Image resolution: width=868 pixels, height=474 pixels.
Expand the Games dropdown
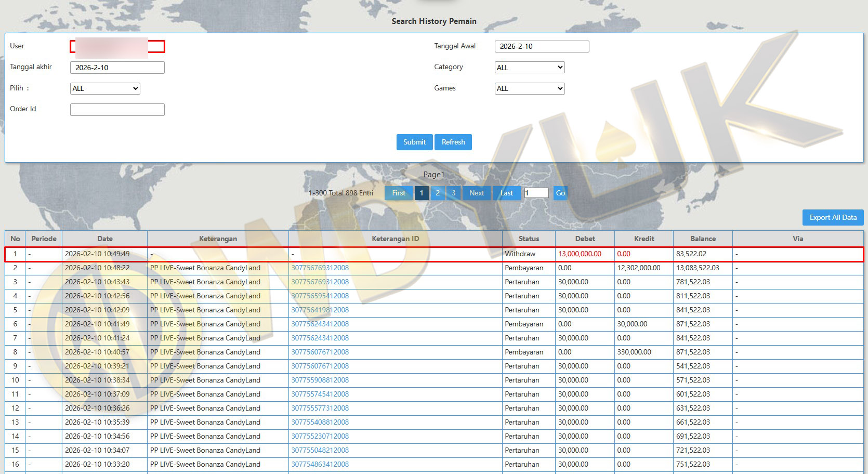(x=529, y=88)
